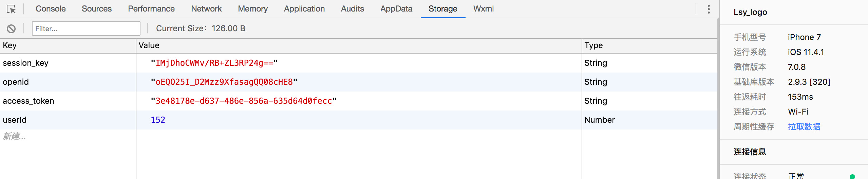Click the 拉取数据 link
Viewport: 868px width, 179px height.
[x=804, y=127]
